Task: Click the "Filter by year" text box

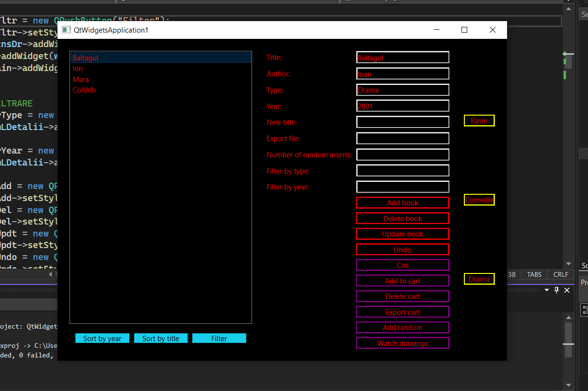Action: point(402,187)
